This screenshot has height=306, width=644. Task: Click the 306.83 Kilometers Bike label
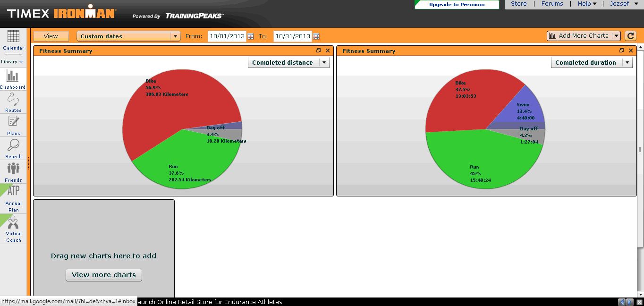tap(167, 94)
